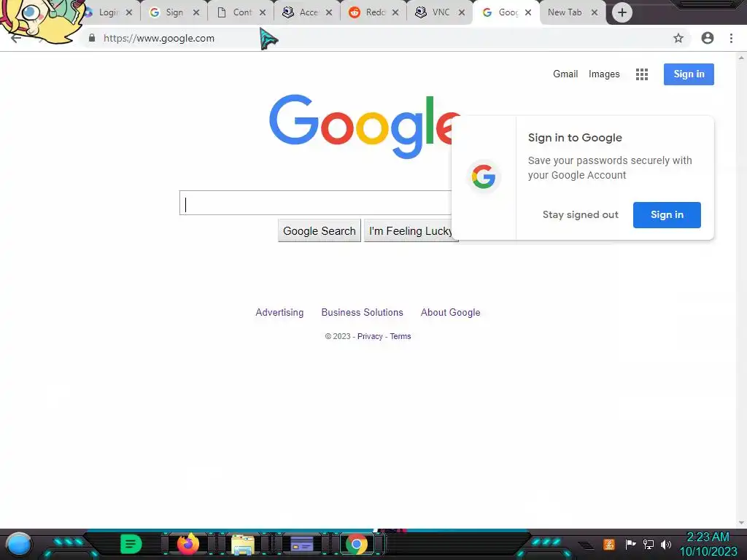
Task: Open the green notes taskbar app
Action: (131, 544)
